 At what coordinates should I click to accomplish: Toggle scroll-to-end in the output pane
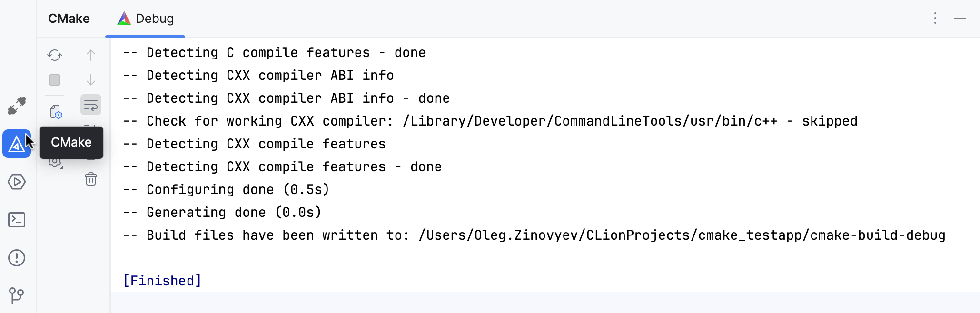tap(90, 128)
